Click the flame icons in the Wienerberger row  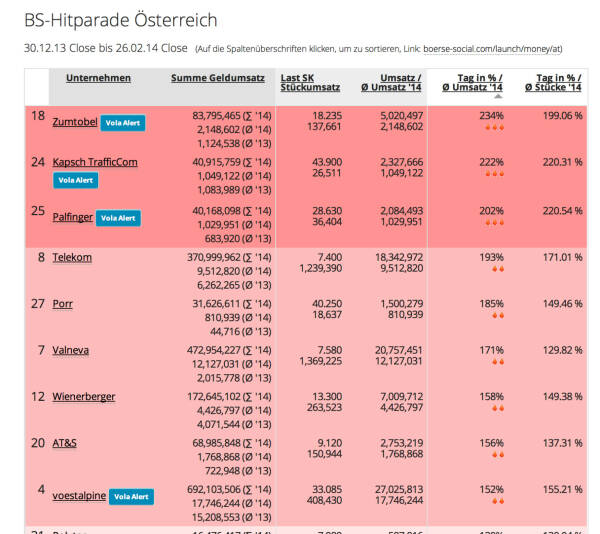tap(497, 408)
